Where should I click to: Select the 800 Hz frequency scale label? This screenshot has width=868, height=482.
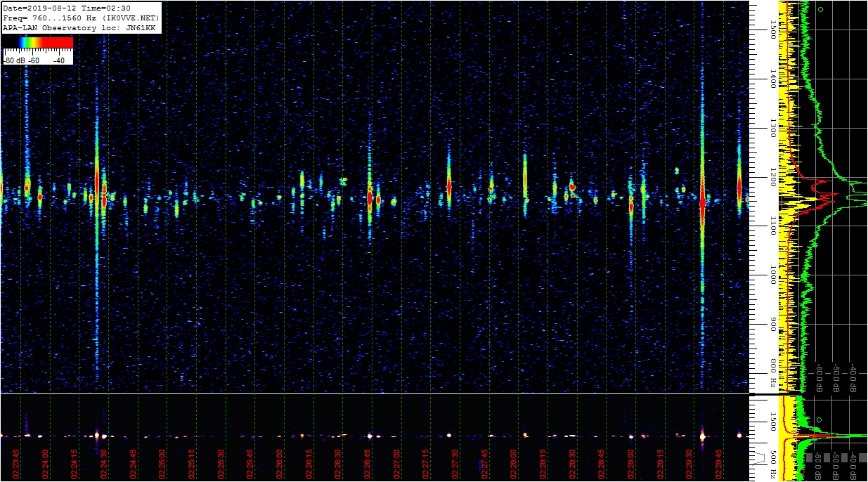tap(773, 374)
